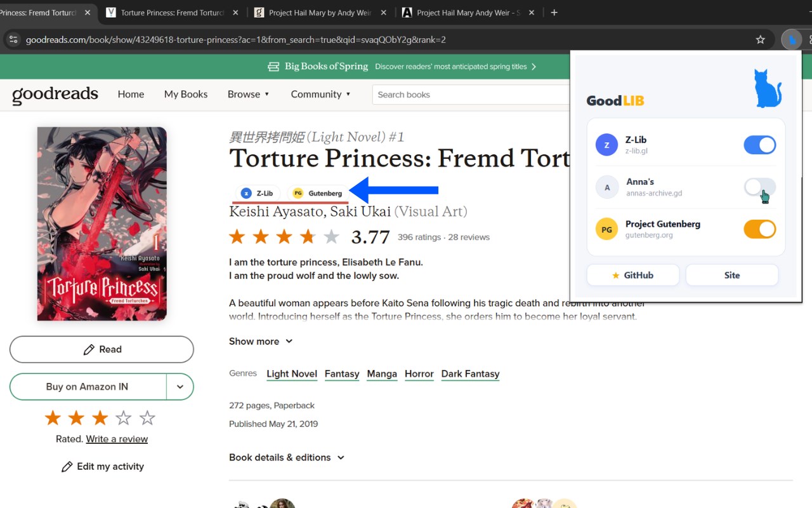Click the PG avatar for Project Gutenberg
Viewport: 812px width, 508px height.
pyautogui.click(x=606, y=229)
